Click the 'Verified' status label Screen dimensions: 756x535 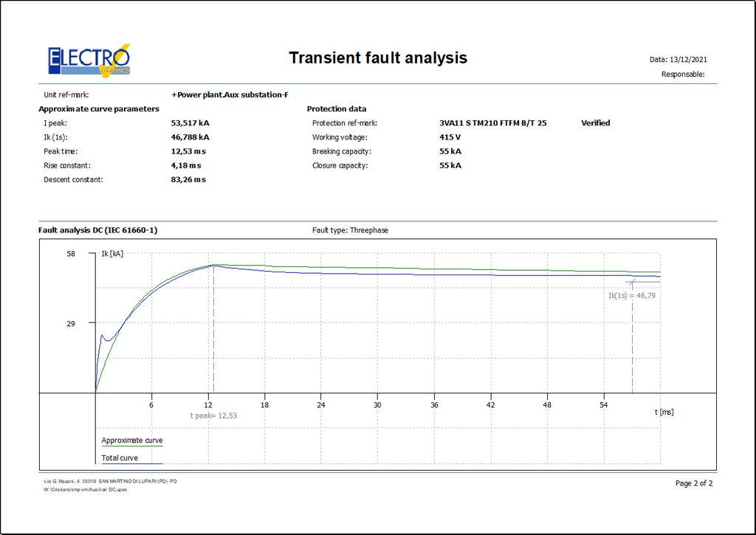pyautogui.click(x=595, y=123)
